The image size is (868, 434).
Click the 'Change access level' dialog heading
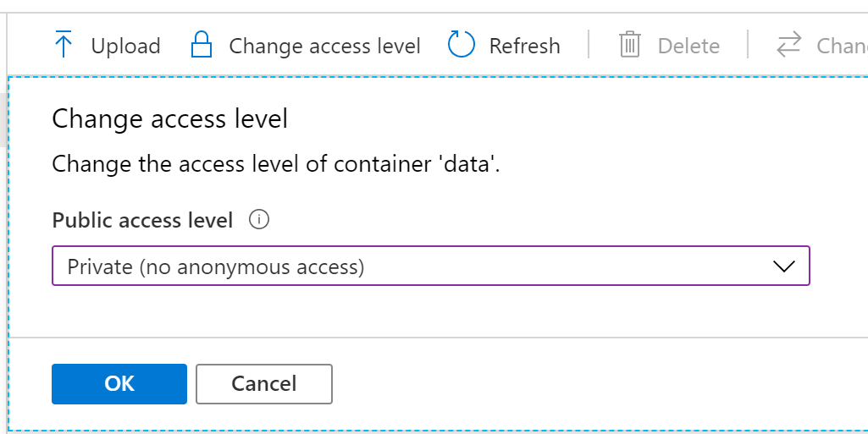pyautogui.click(x=170, y=118)
